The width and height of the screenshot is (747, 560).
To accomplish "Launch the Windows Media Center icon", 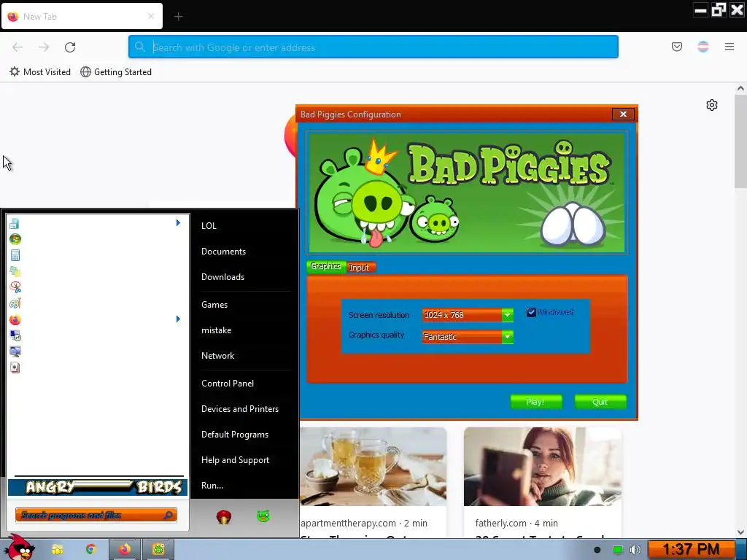I will pyautogui.click(x=15, y=239).
